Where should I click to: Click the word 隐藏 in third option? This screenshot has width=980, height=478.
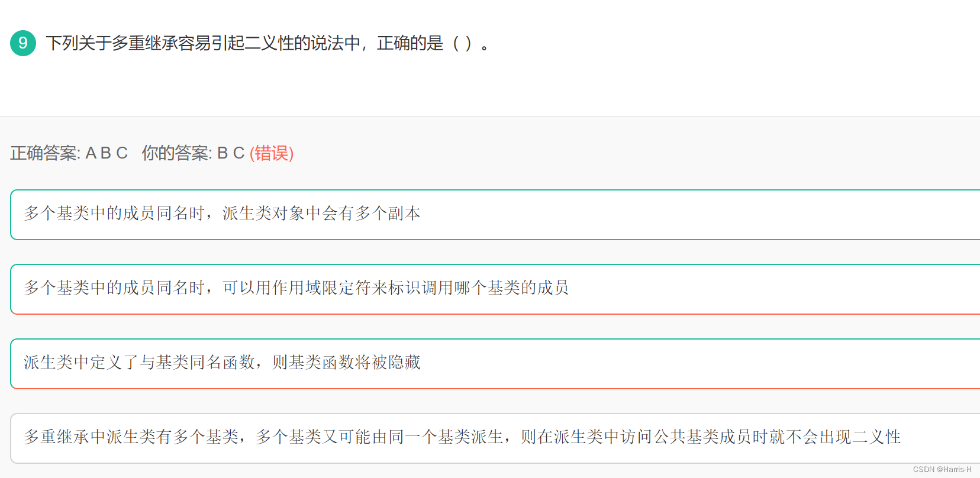pos(404,363)
